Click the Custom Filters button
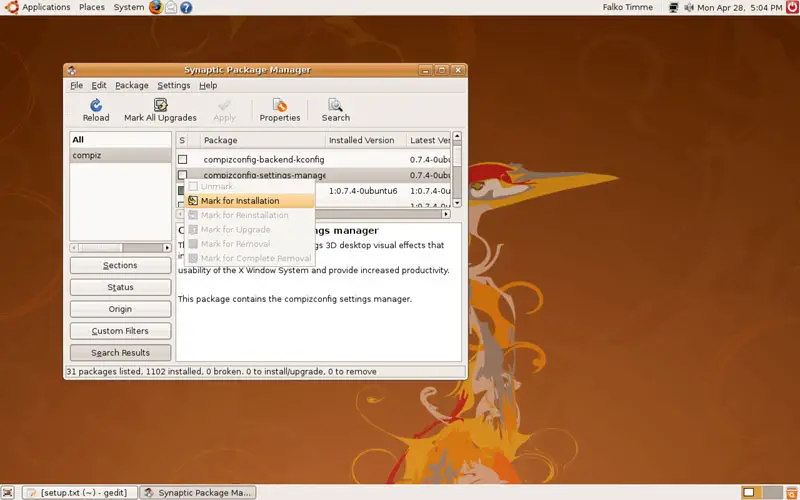Image resolution: width=800 pixels, height=500 pixels. (120, 331)
